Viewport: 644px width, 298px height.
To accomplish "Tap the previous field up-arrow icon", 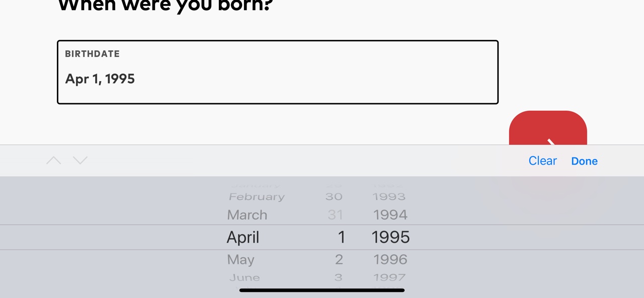I will click(53, 161).
